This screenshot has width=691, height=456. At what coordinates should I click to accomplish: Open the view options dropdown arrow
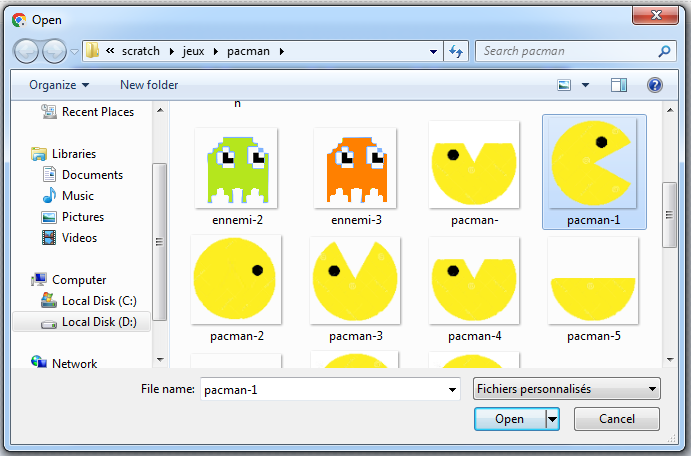click(x=585, y=85)
